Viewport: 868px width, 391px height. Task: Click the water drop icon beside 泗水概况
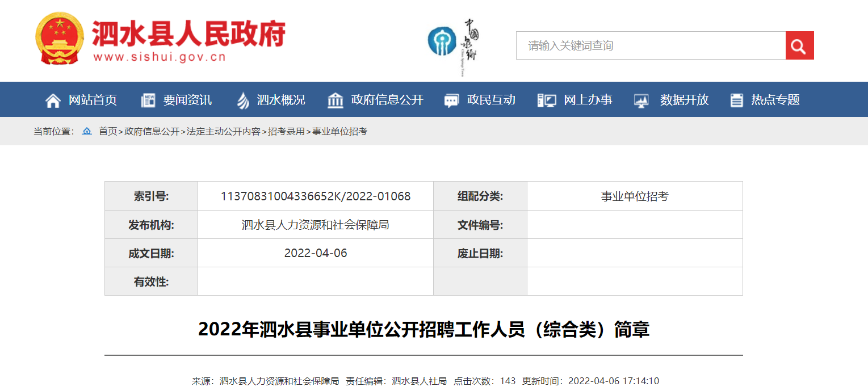[x=242, y=100]
